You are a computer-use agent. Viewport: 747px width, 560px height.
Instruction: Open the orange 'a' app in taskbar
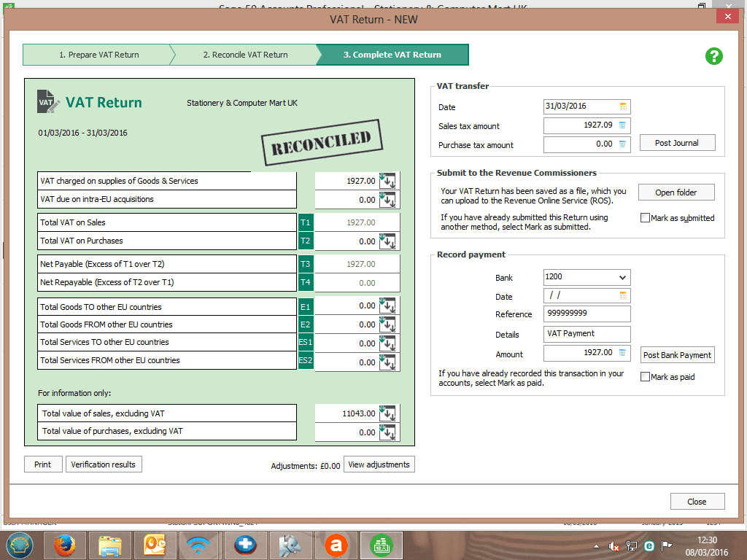tap(336, 545)
